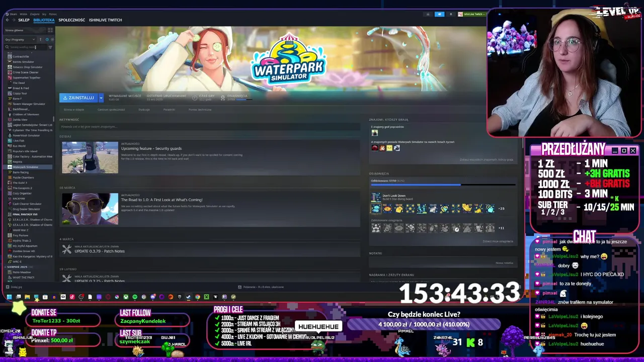The height and width of the screenshot is (362, 644).
Task: Click the Steam library back arrow
Action: pyautogui.click(x=7, y=20)
